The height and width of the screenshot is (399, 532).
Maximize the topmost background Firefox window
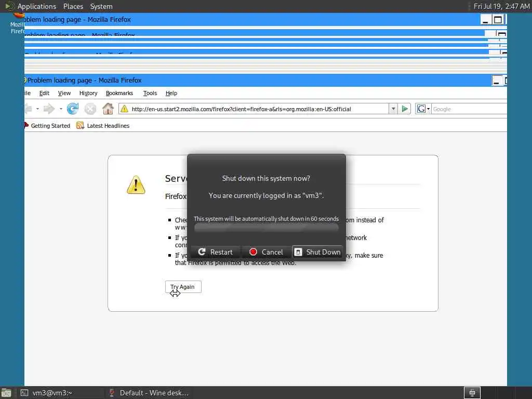(x=498, y=20)
